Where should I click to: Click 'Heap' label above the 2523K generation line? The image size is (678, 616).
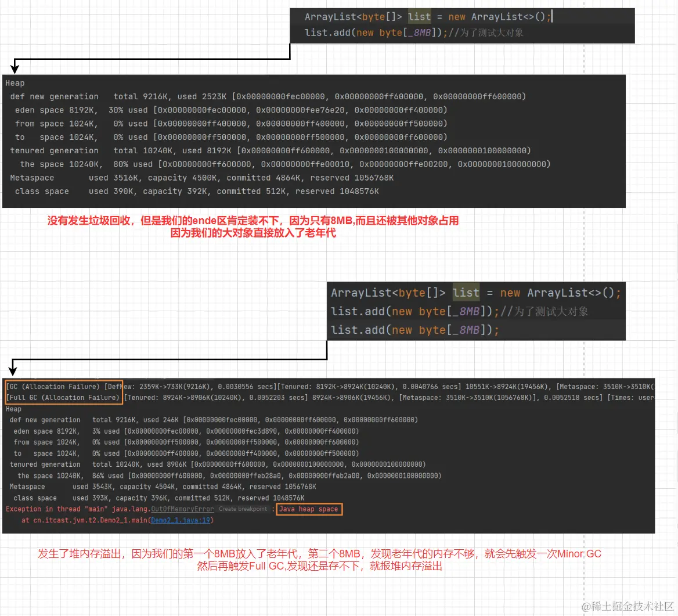(15, 83)
